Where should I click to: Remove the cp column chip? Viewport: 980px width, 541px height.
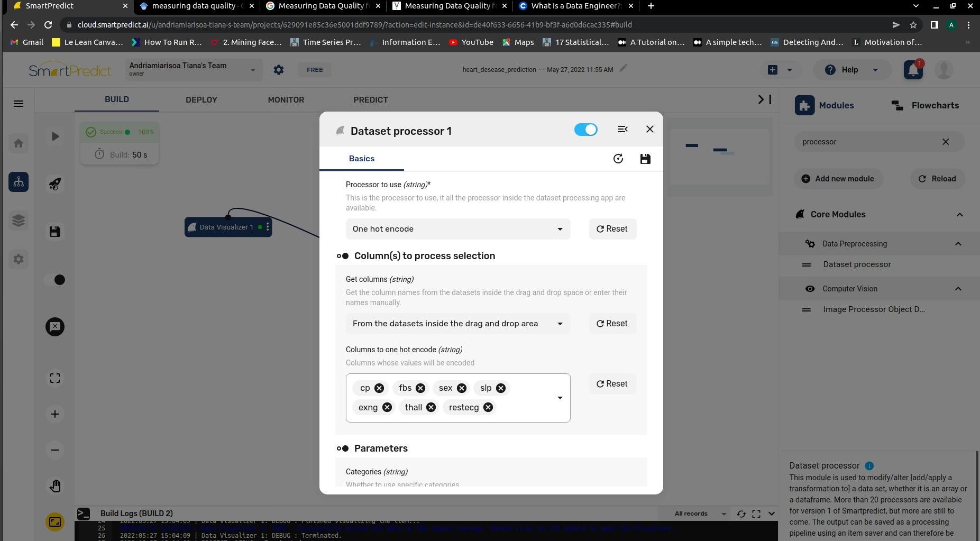(379, 388)
